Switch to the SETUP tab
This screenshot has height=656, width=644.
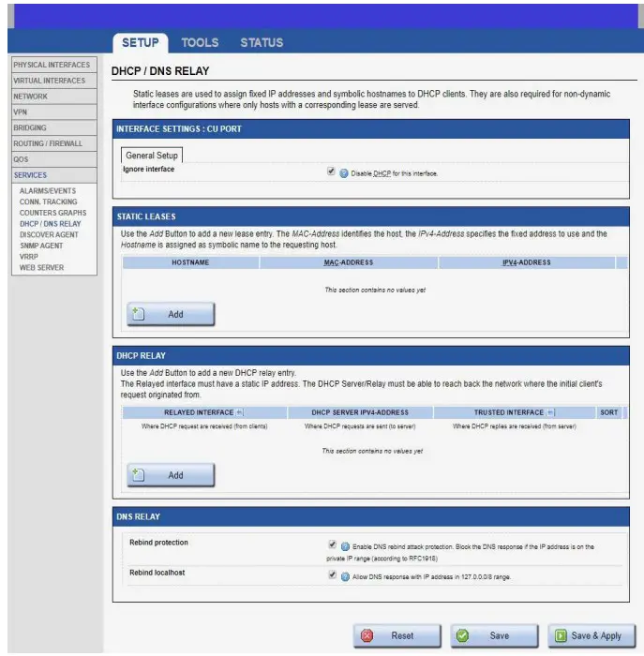[x=141, y=43]
